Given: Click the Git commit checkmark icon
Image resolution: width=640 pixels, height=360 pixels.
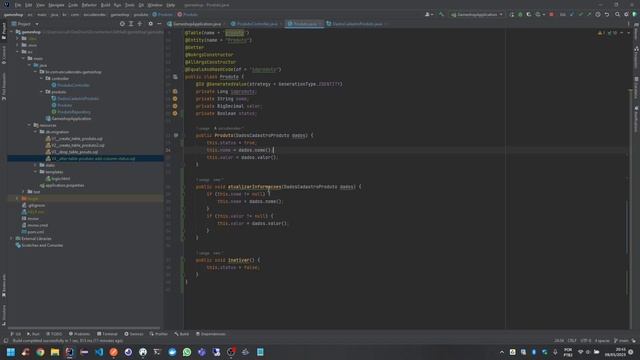Looking at the screenshot, I should click(x=580, y=15).
